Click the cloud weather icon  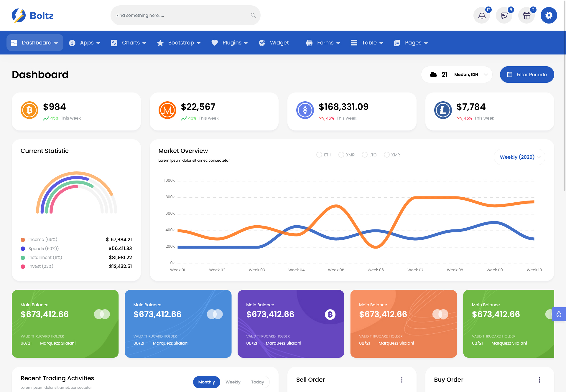433,75
